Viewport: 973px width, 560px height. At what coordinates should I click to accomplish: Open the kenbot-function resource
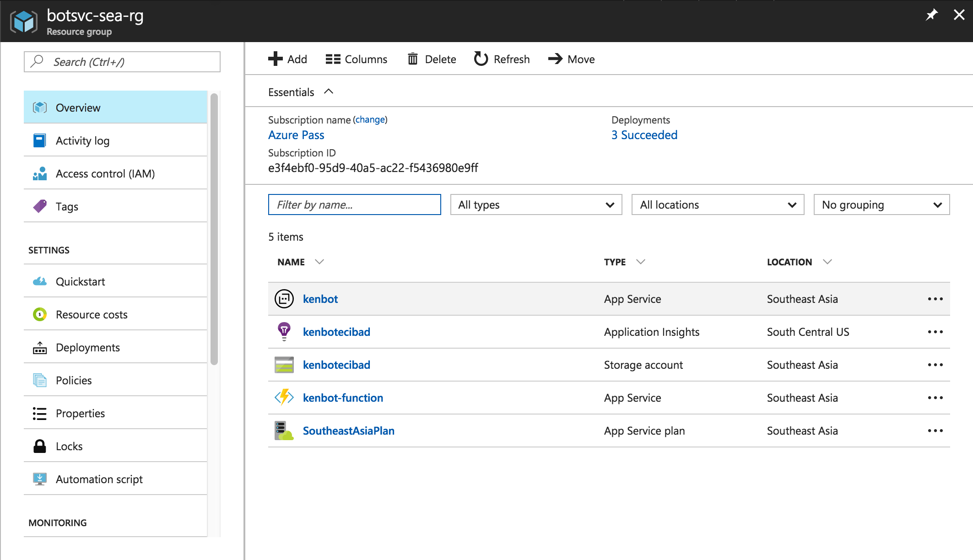[343, 398]
